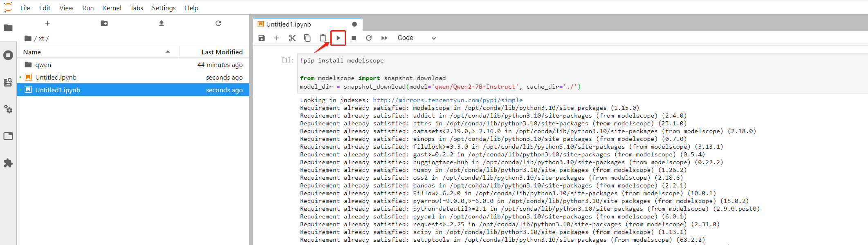The height and width of the screenshot is (245, 868).
Task: Click the xt breadcrumb path
Action: (41, 38)
